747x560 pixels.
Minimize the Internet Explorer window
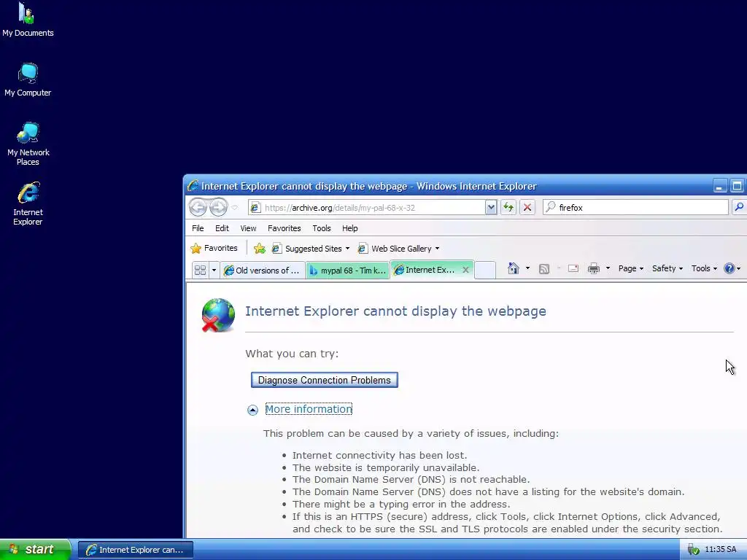719,186
